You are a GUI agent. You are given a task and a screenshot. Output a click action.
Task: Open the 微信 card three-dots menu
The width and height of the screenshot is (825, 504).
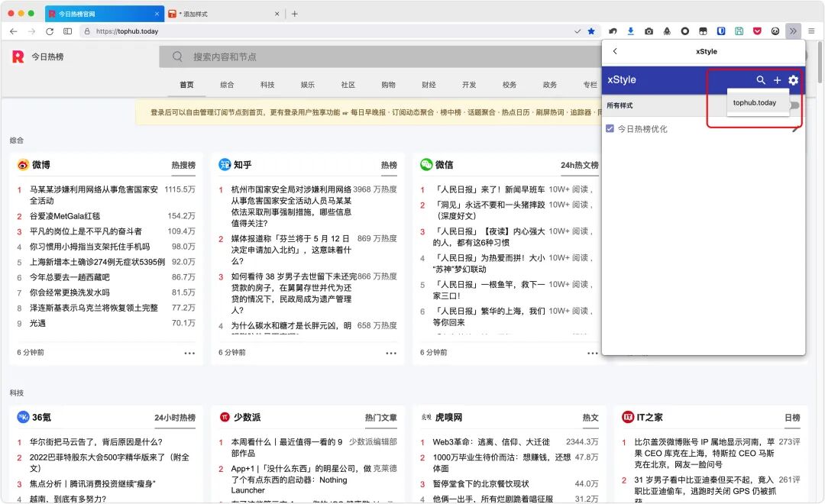tap(593, 353)
